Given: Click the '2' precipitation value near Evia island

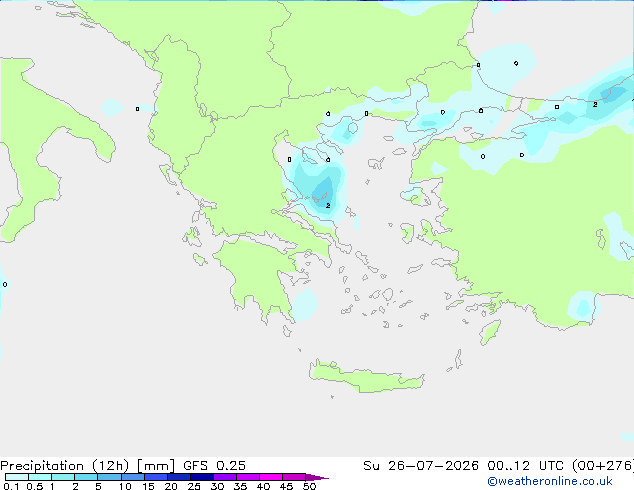Looking at the screenshot, I should (x=328, y=206).
